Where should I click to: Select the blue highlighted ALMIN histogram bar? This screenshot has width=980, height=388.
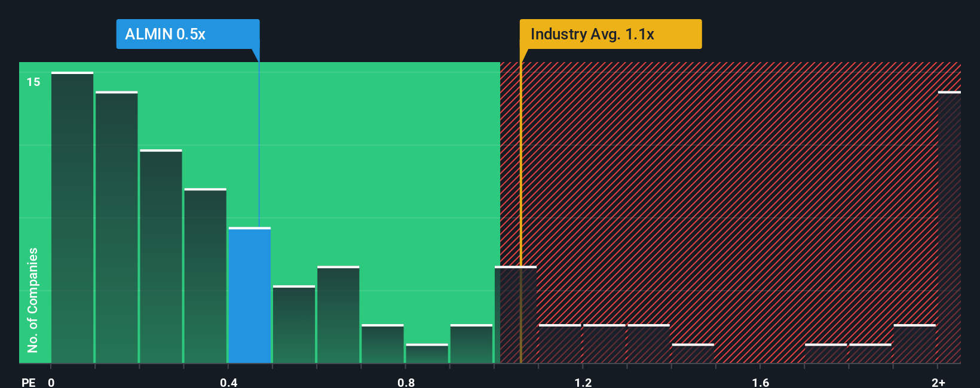[250, 295]
